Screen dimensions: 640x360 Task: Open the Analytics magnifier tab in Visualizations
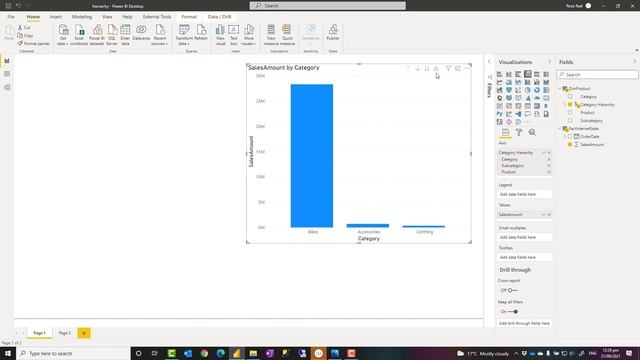[x=532, y=132]
